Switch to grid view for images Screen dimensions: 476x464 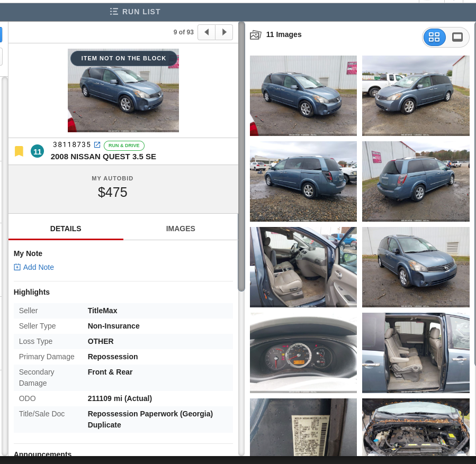click(434, 37)
